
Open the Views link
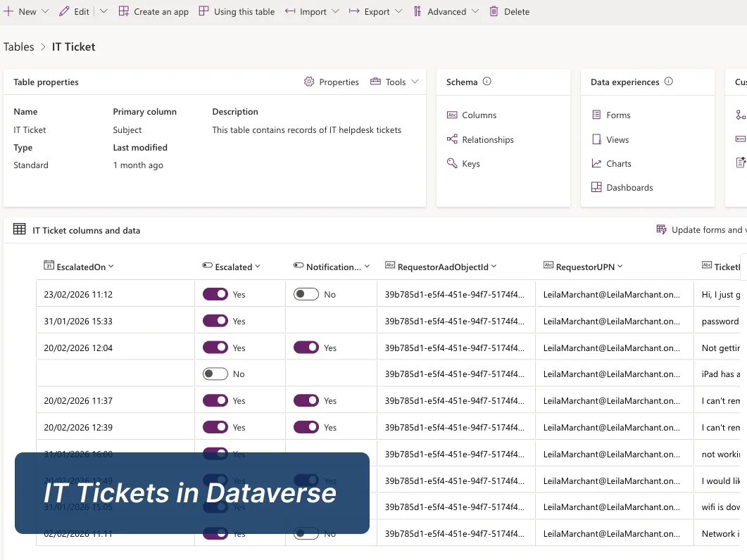point(617,139)
